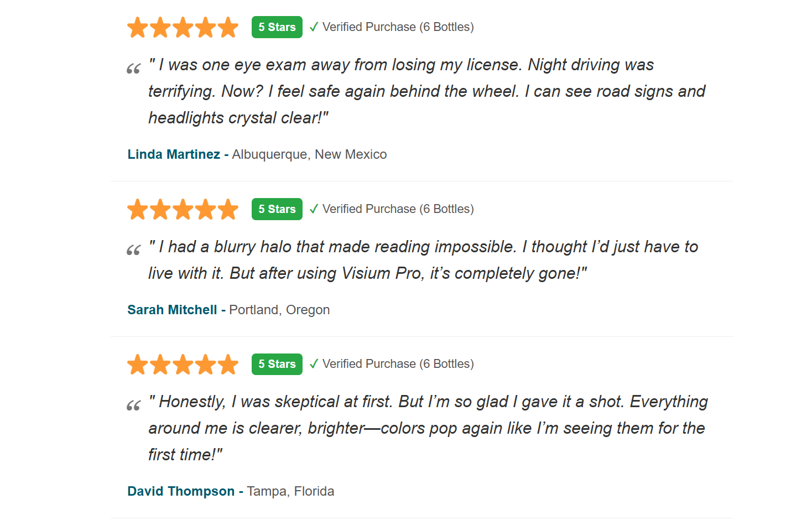Click the star rating in Sarah Mitchell's review
812x520 pixels.
click(x=183, y=209)
